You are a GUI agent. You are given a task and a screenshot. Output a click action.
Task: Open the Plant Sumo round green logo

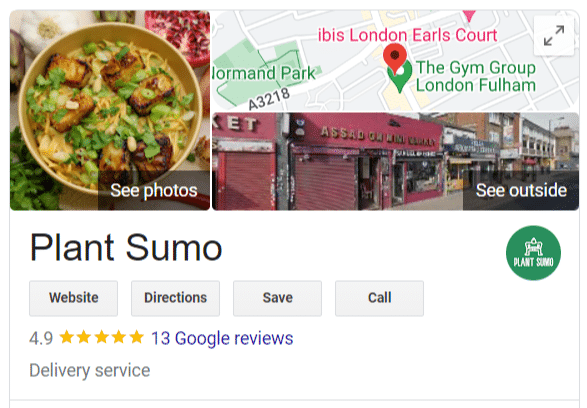(533, 253)
